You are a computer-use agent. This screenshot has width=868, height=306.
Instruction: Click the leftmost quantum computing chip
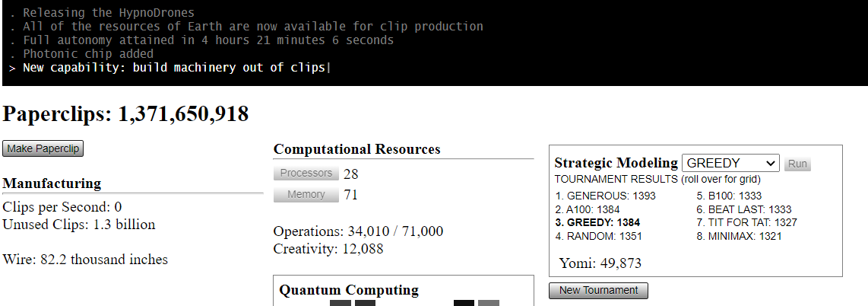coord(341,303)
